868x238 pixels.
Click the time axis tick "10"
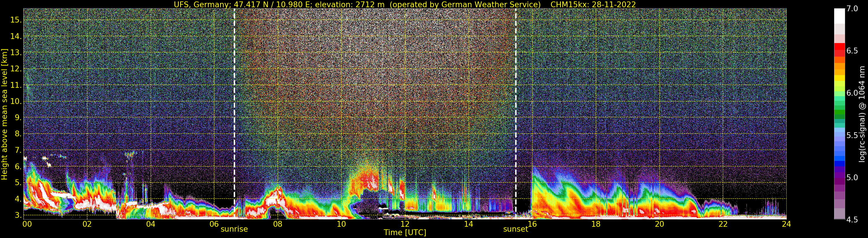(x=341, y=224)
